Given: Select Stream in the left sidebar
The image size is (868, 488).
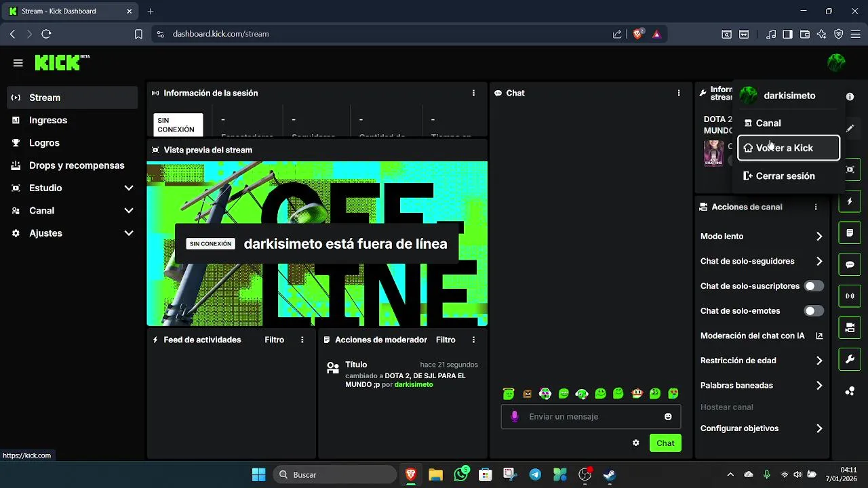Looking at the screenshot, I should coord(73,98).
